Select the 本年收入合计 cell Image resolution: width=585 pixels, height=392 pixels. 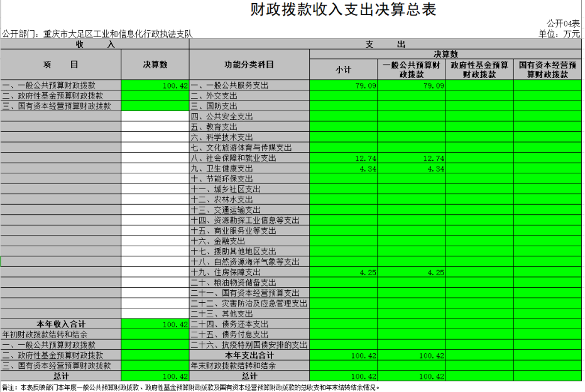point(61,325)
